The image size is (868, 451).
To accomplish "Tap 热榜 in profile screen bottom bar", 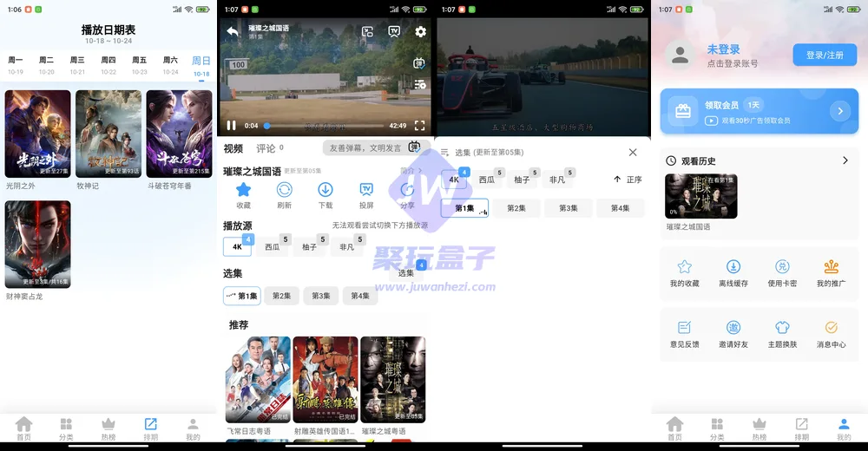I will click(x=759, y=428).
